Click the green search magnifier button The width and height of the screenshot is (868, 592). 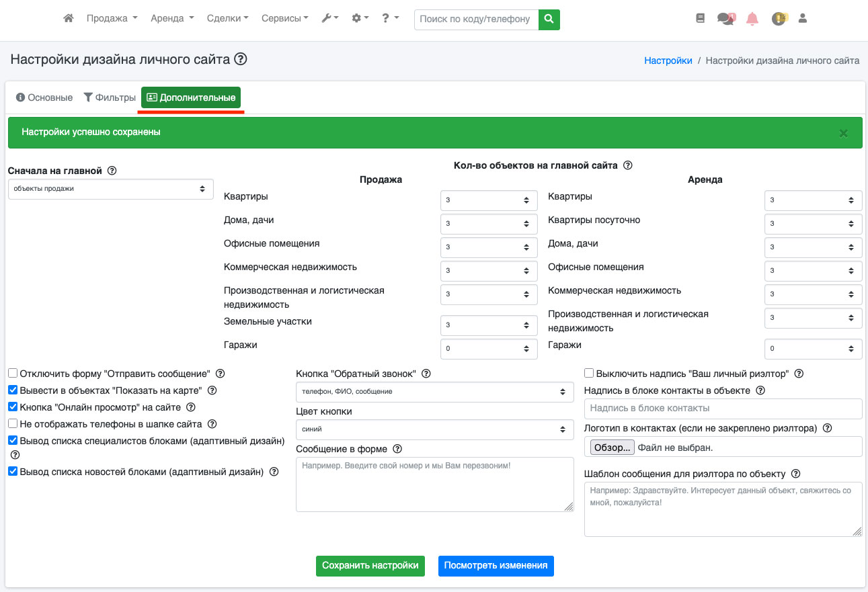(x=549, y=19)
